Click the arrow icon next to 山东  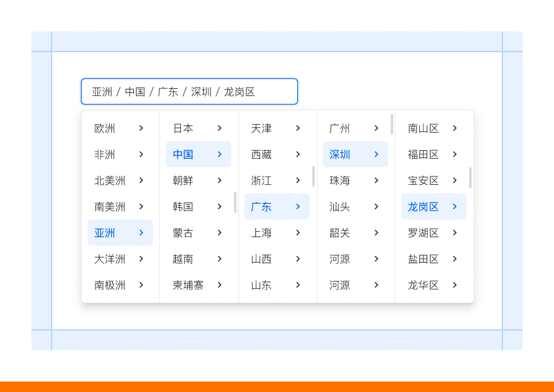pos(298,285)
